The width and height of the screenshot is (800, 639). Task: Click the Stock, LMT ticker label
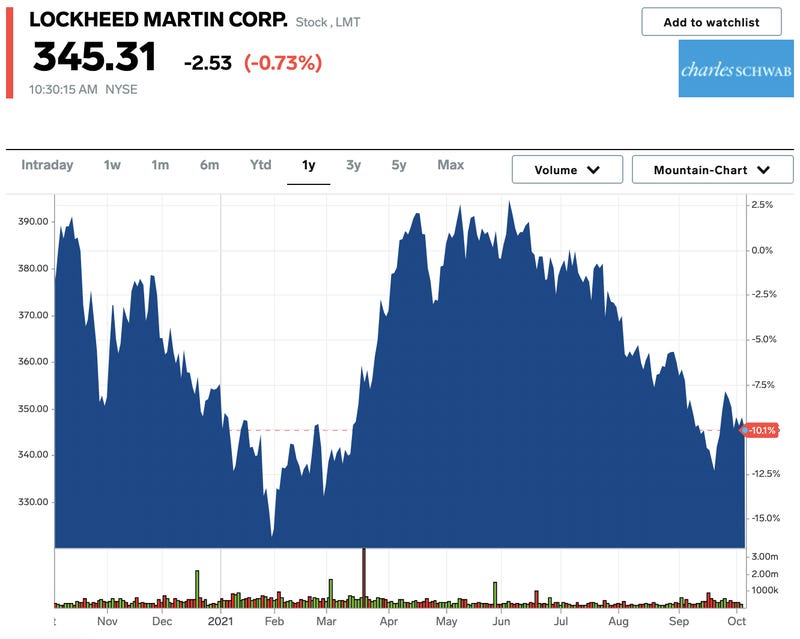pyautogui.click(x=328, y=22)
